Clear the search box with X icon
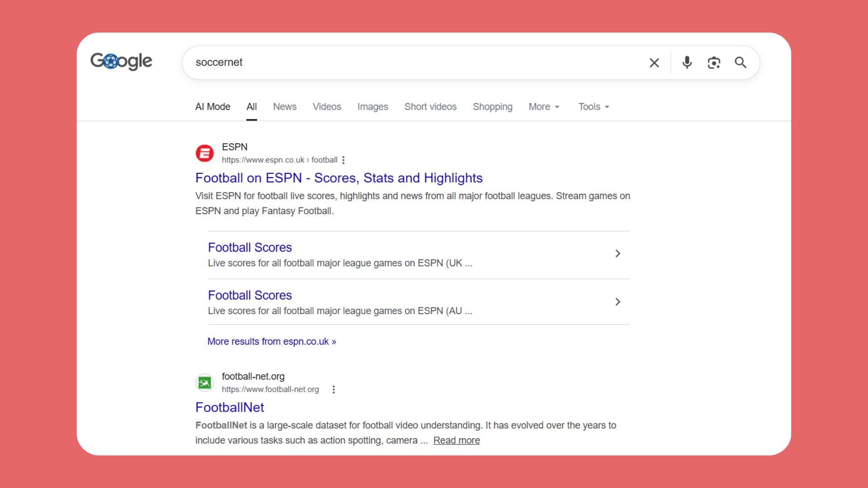 pos(654,63)
